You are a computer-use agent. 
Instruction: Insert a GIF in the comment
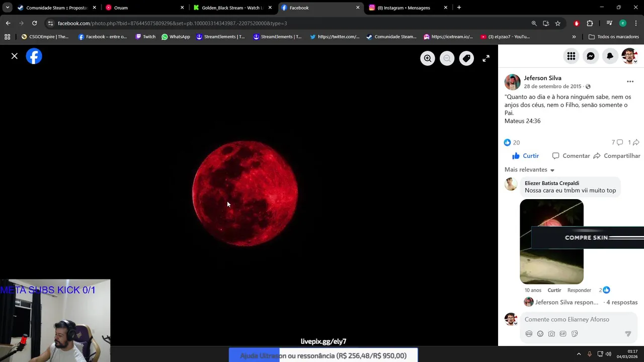[563, 334]
